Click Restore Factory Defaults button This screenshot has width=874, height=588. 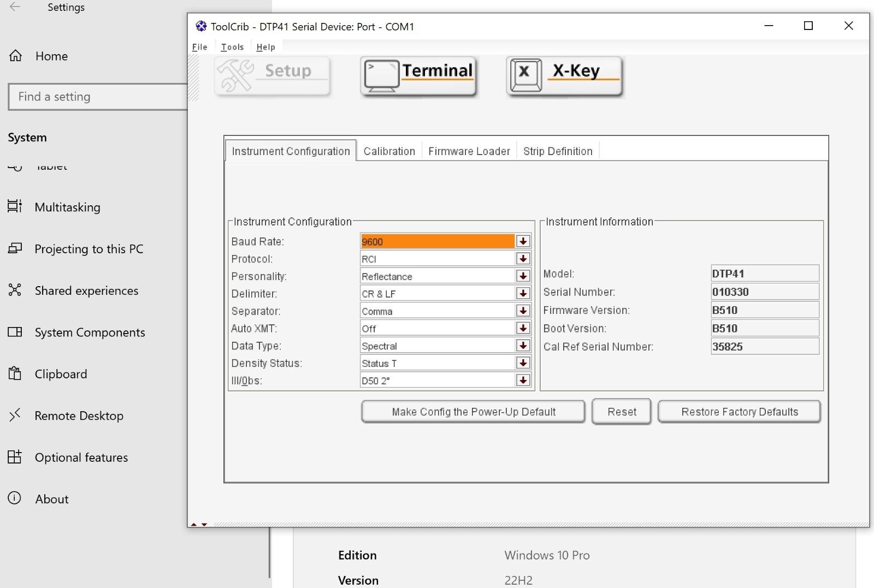[740, 412]
